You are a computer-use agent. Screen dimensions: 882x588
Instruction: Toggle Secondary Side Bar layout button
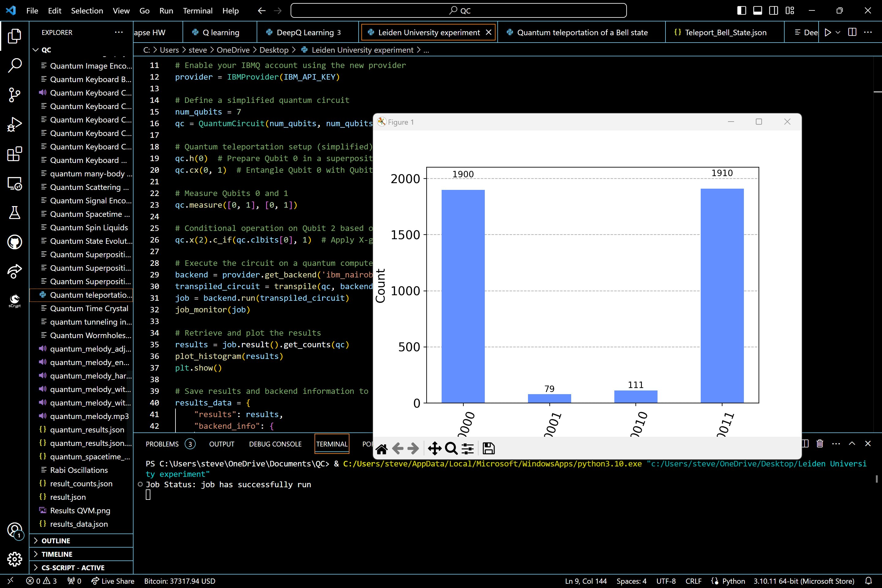(x=774, y=10)
